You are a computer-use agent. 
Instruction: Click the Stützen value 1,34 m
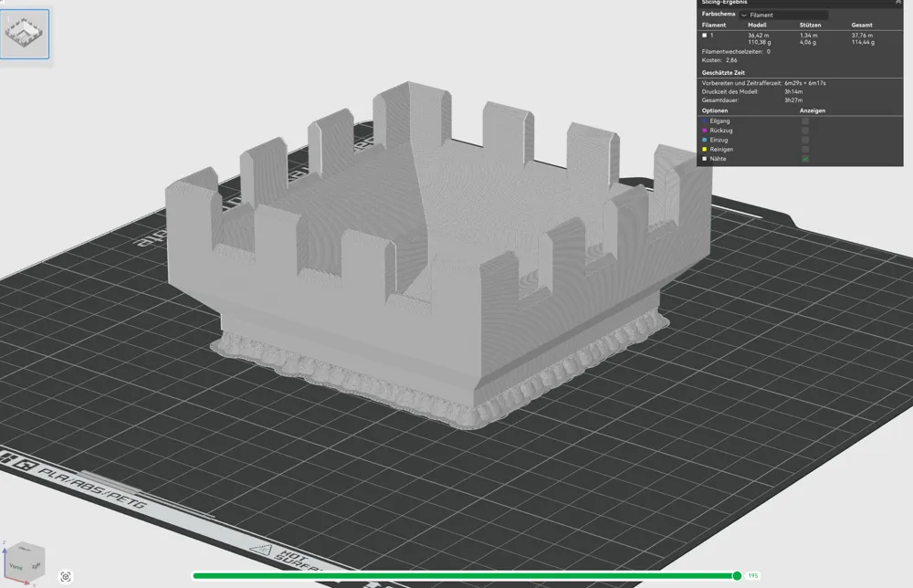(x=808, y=36)
